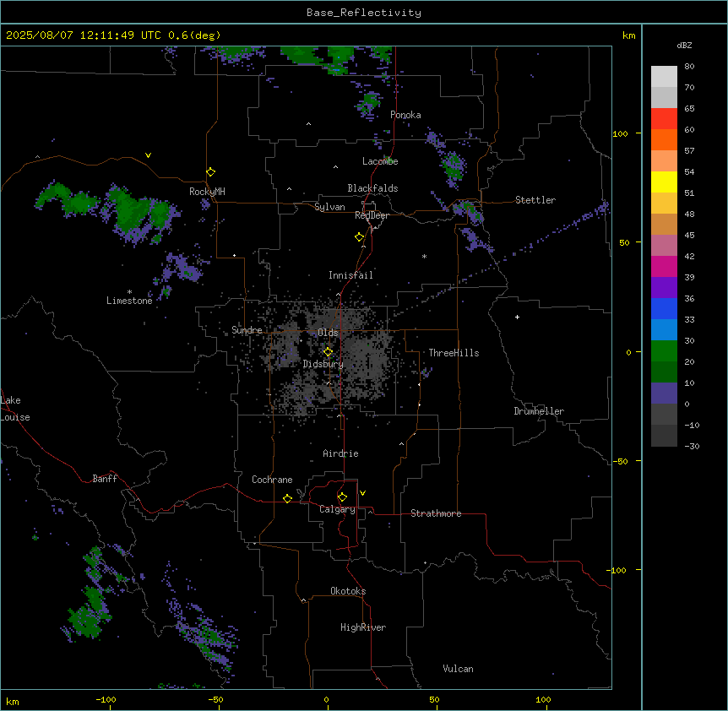Image resolution: width=728 pixels, height=711 pixels.
Task: Click the Vulcan town label
Action: point(458,669)
